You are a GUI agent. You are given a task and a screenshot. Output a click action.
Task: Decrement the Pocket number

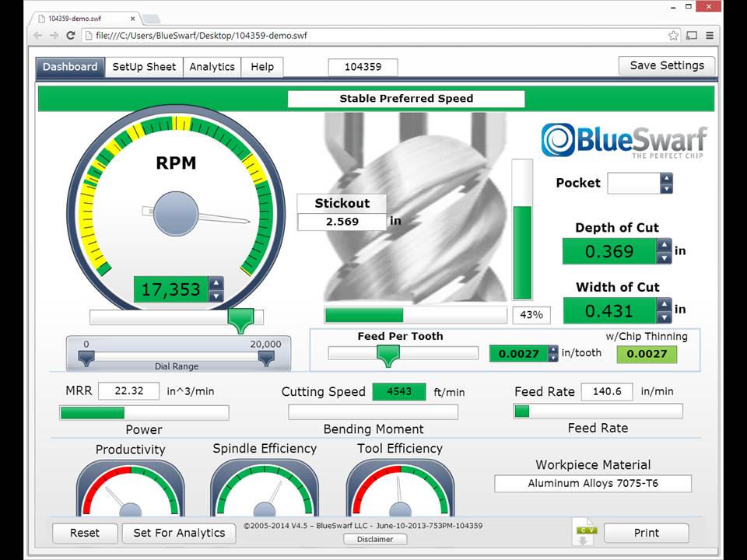point(666,188)
